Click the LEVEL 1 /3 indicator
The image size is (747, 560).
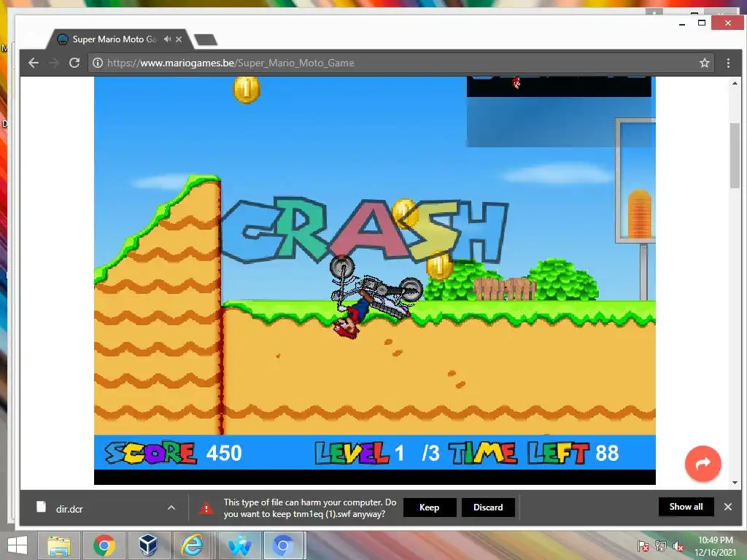[377, 453]
